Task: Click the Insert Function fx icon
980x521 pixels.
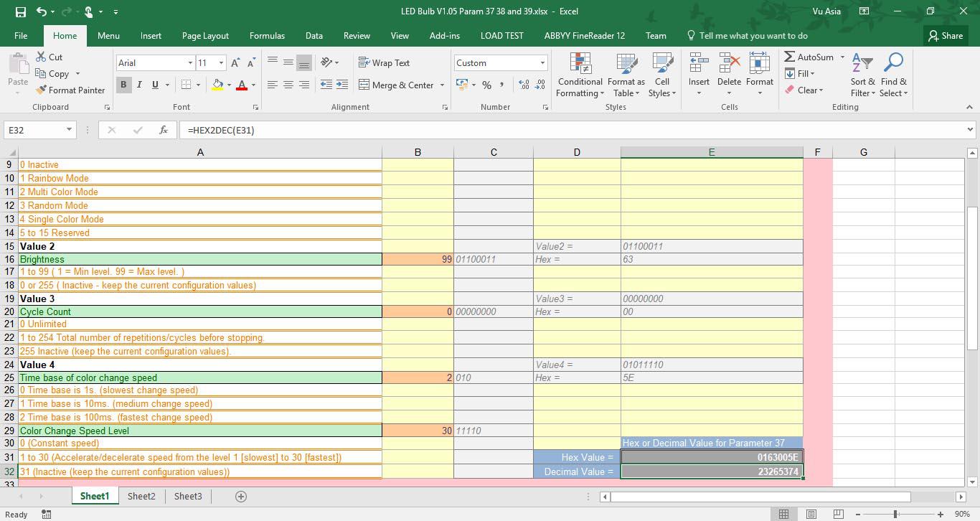Action: pyautogui.click(x=164, y=130)
